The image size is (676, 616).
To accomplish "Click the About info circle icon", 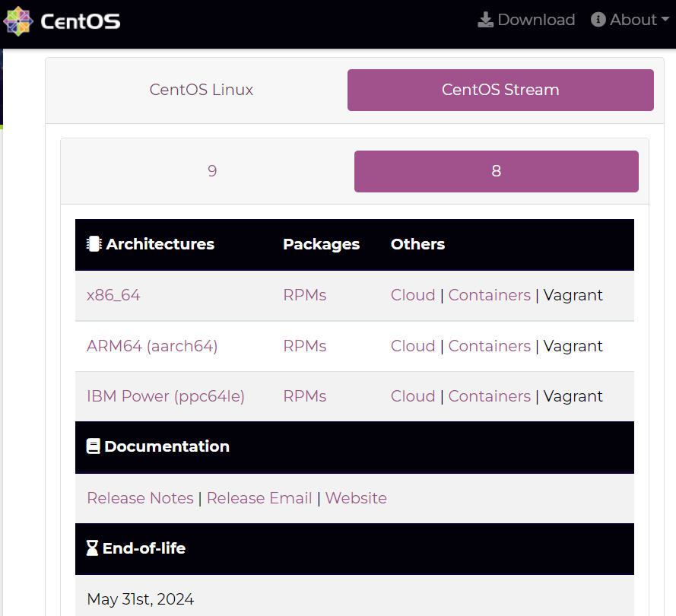I will pyautogui.click(x=598, y=20).
